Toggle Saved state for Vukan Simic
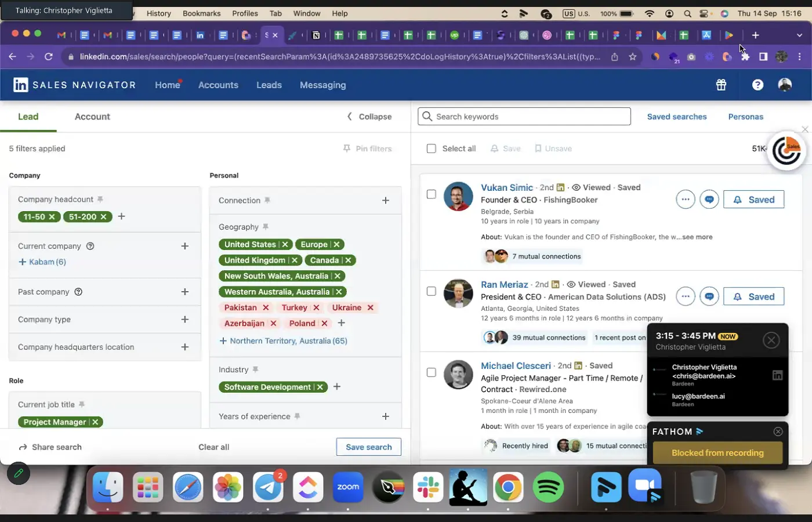The image size is (812, 522). [x=753, y=200]
